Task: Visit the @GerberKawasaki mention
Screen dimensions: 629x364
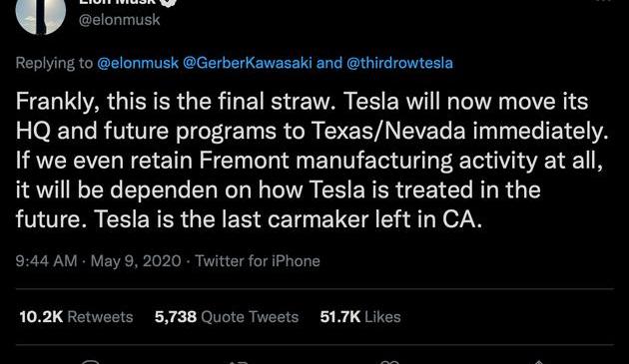Action: coord(248,63)
